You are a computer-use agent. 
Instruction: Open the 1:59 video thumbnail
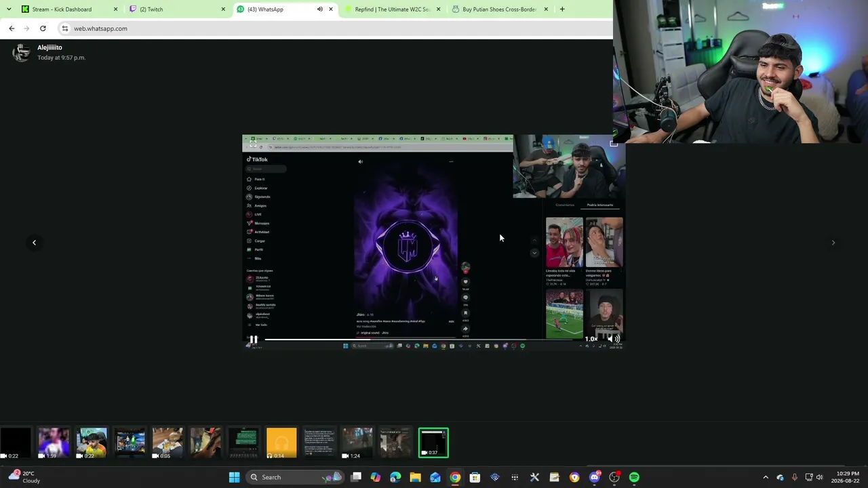(x=54, y=443)
